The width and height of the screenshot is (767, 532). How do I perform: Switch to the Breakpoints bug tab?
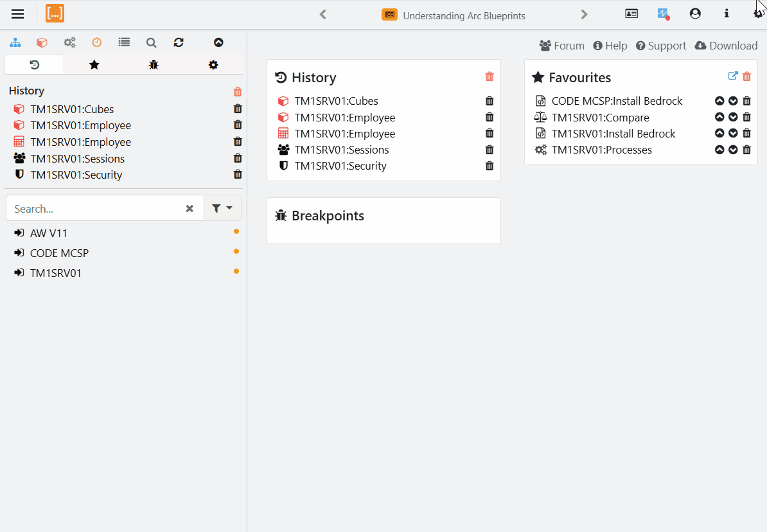tap(154, 64)
